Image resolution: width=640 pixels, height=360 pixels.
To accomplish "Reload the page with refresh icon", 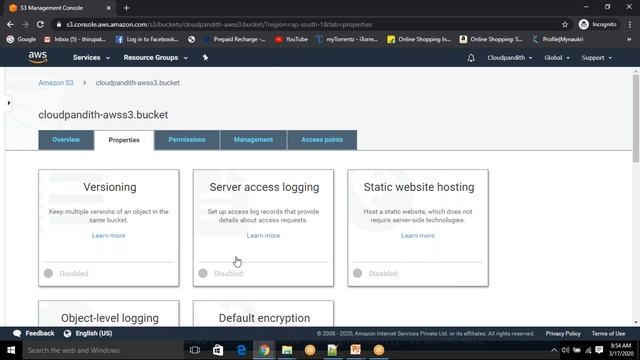I will pyautogui.click(x=40, y=24).
